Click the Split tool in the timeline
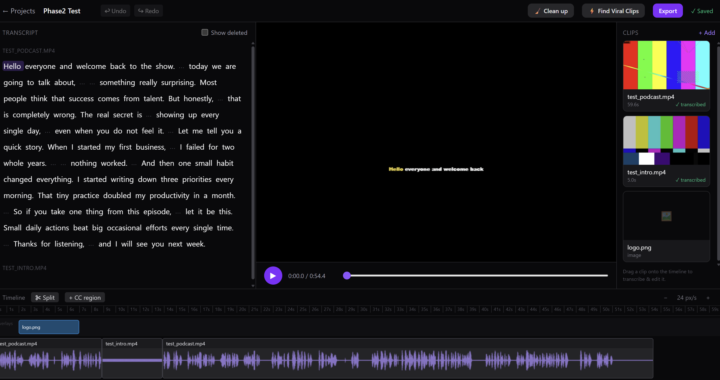The width and height of the screenshot is (720, 380). click(45, 298)
